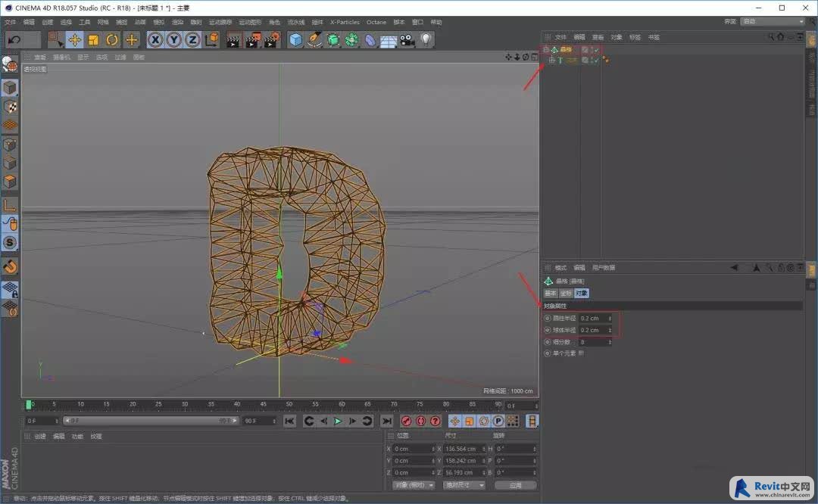Open the 绝对尺寸 size mode dropdown
Screen dimensions: 818x504
(464, 485)
